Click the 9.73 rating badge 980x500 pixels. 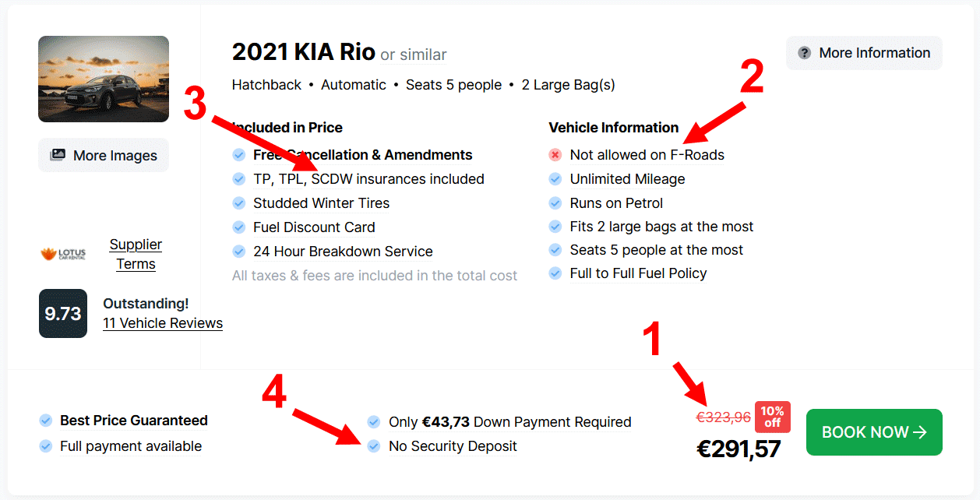point(63,313)
